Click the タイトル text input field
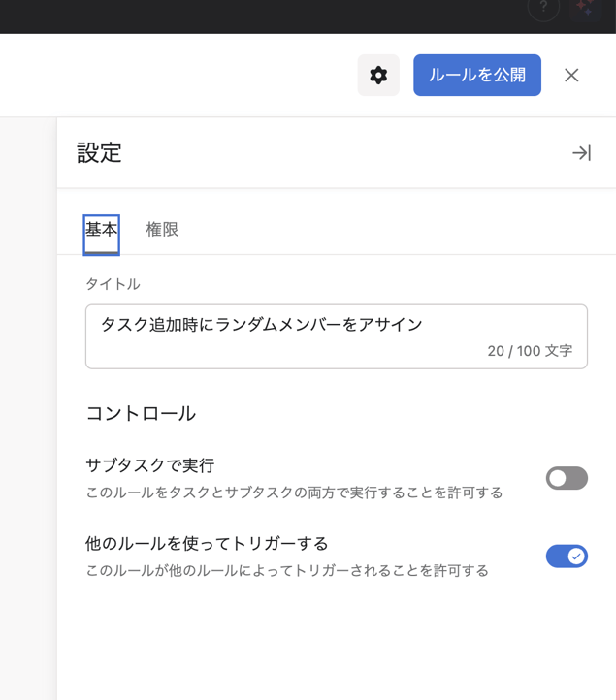616x700 pixels. click(x=336, y=336)
